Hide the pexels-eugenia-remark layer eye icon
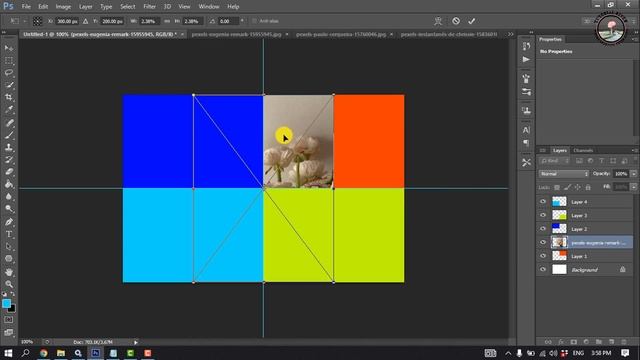The image size is (640, 360). [543, 242]
